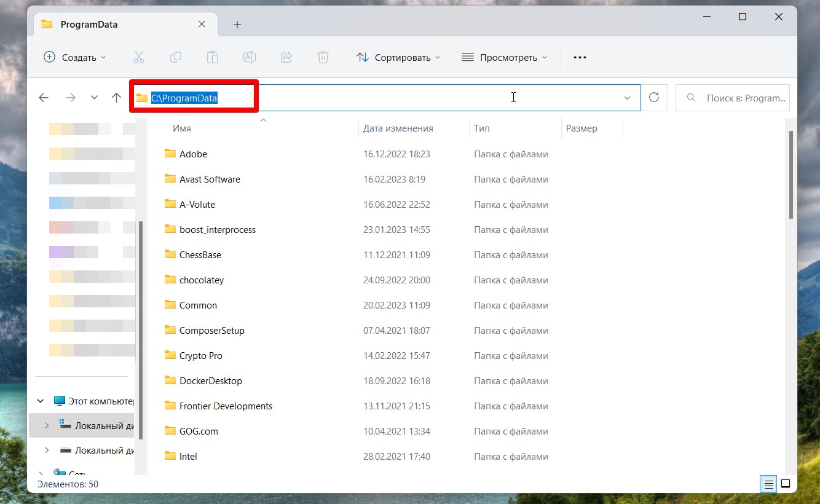This screenshot has height=504, width=820.
Task: Refresh the ProgramData folder view
Action: 654,98
